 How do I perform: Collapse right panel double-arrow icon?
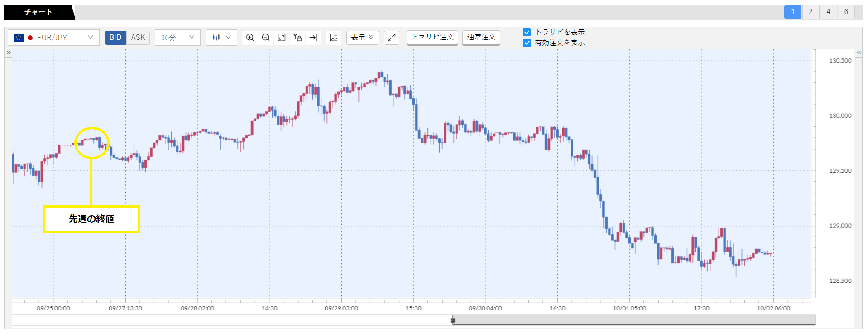pyautogui.click(x=858, y=53)
